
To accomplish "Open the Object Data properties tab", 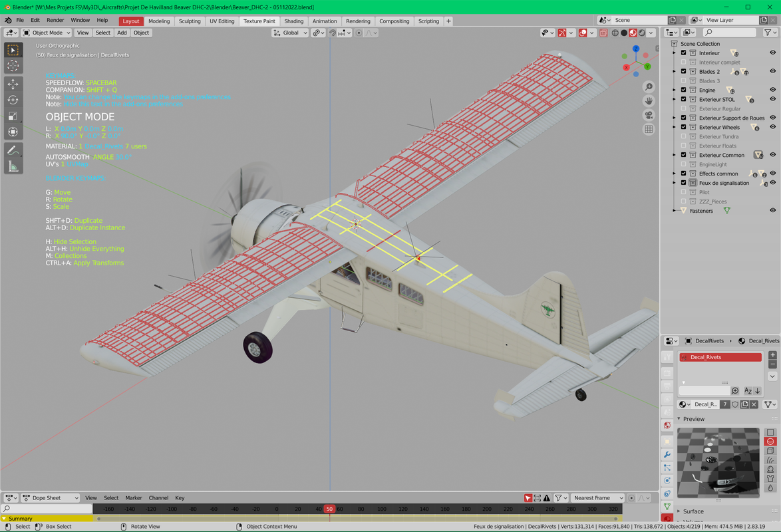I will point(667,507).
